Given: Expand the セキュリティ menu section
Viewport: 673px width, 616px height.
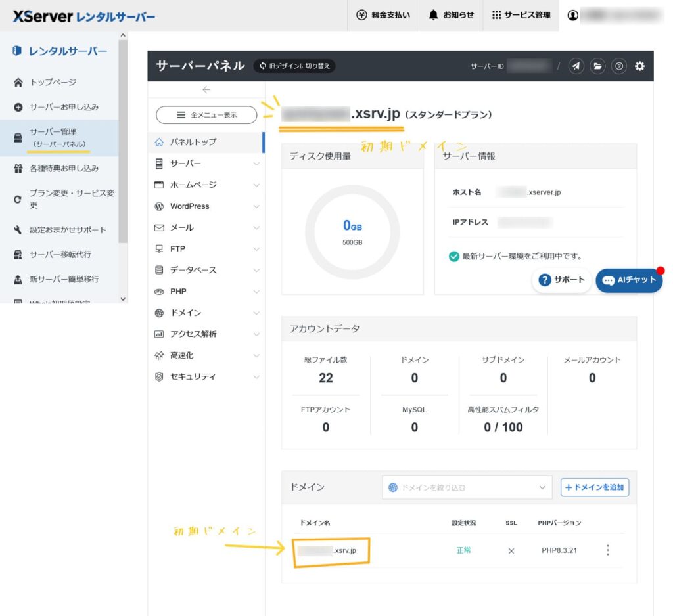Looking at the screenshot, I should (206, 377).
